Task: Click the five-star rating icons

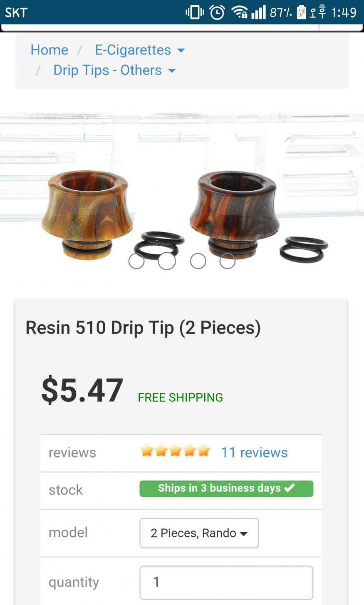Action: click(175, 451)
